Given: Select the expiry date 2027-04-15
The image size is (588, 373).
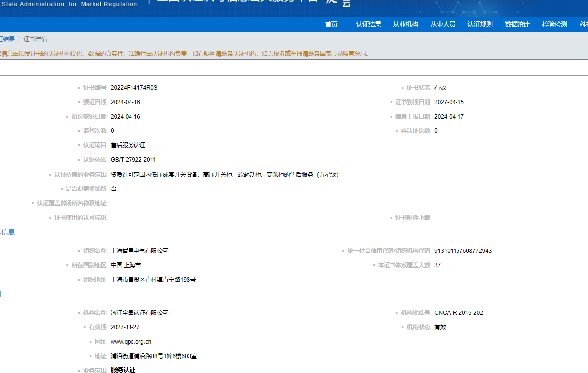Looking at the screenshot, I should [449, 102].
